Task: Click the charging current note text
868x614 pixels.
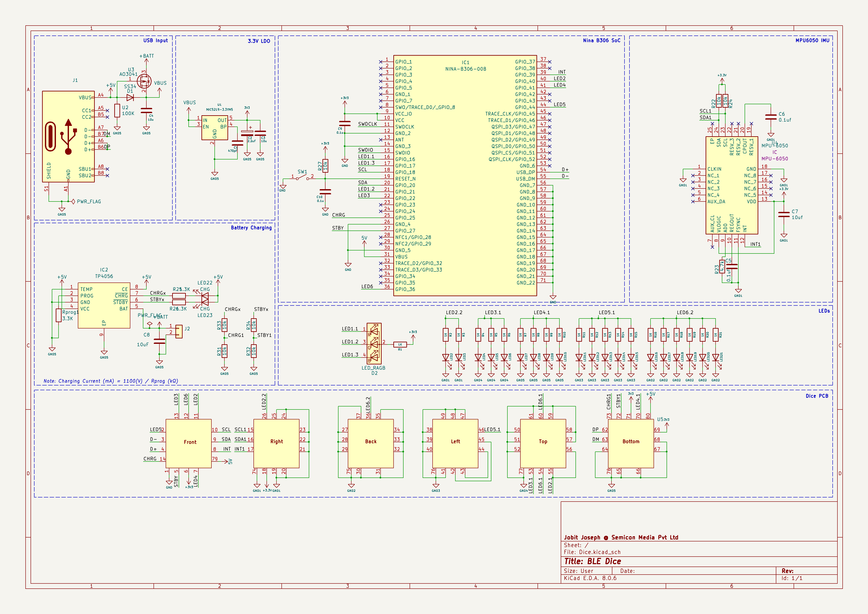Action: pyautogui.click(x=111, y=381)
